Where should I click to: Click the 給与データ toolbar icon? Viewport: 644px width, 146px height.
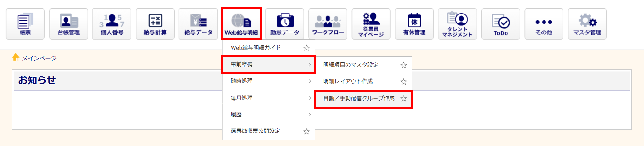198,24
